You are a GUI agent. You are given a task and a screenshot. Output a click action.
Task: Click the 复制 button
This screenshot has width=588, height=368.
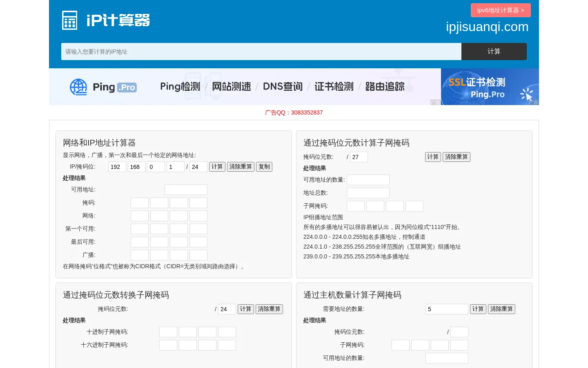coord(264,167)
